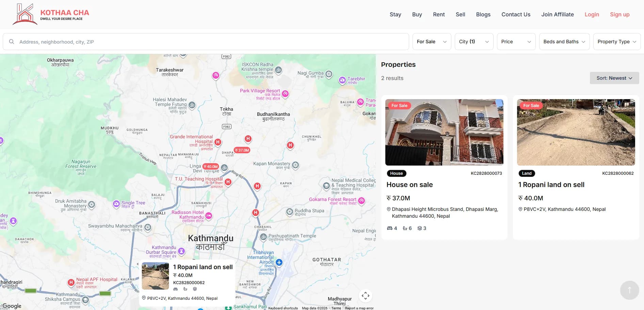Image resolution: width=644 pixels, height=310 pixels.
Task: Click Grande International Hospital marker
Action: tap(218, 142)
